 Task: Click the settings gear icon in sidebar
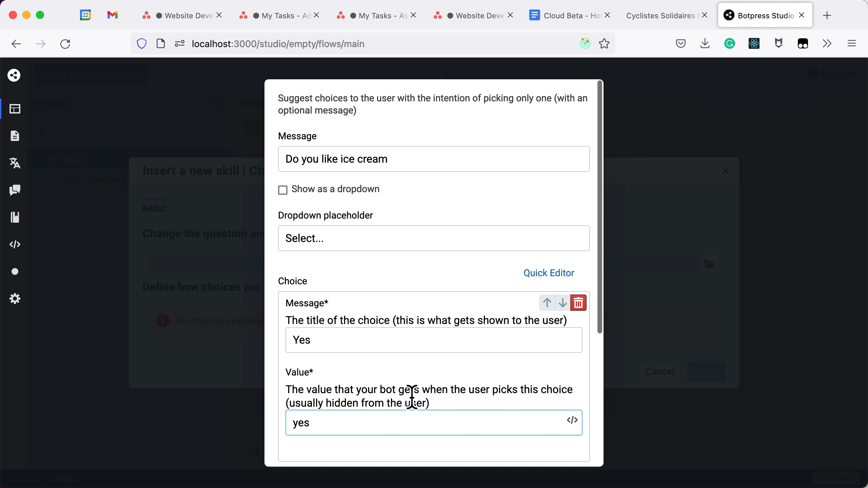pyautogui.click(x=15, y=298)
